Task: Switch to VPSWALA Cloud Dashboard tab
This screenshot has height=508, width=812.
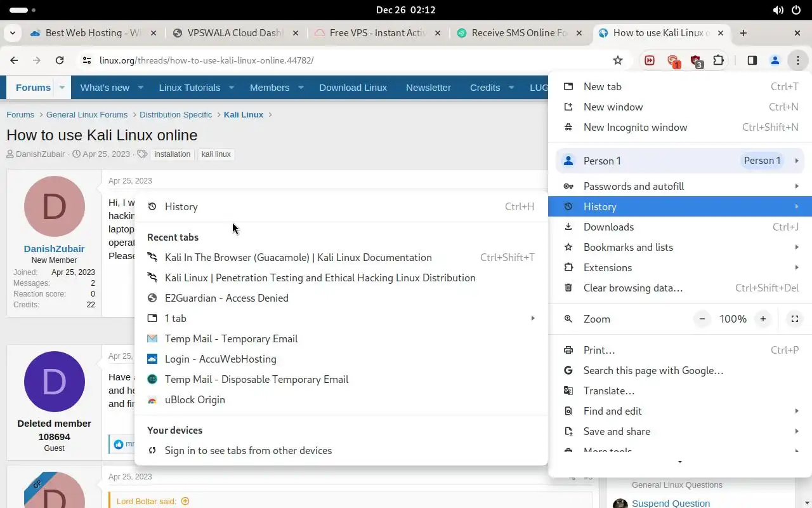Action: (235, 33)
